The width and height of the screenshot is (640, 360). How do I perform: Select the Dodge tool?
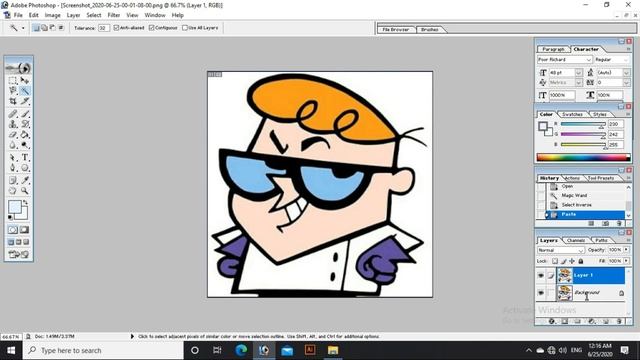(24, 145)
